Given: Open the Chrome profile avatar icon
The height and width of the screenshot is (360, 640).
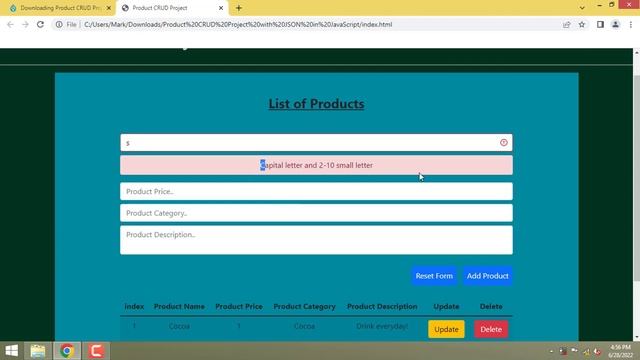Looking at the screenshot, I should (616, 24).
